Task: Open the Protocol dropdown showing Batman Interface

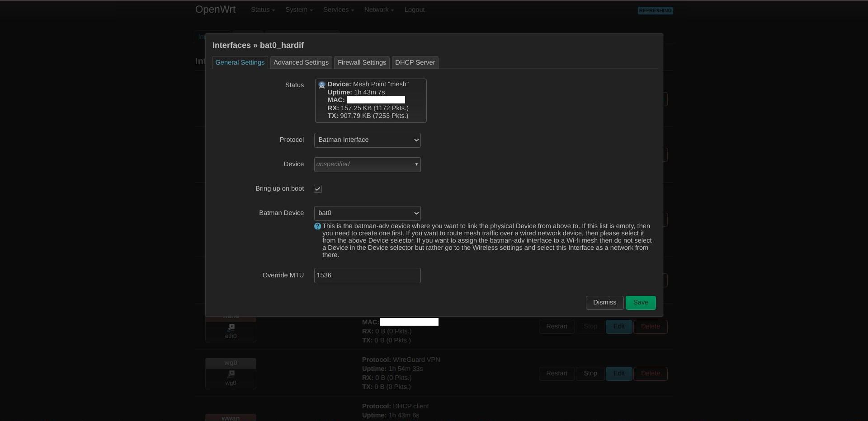Action: pyautogui.click(x=368, y=140)
